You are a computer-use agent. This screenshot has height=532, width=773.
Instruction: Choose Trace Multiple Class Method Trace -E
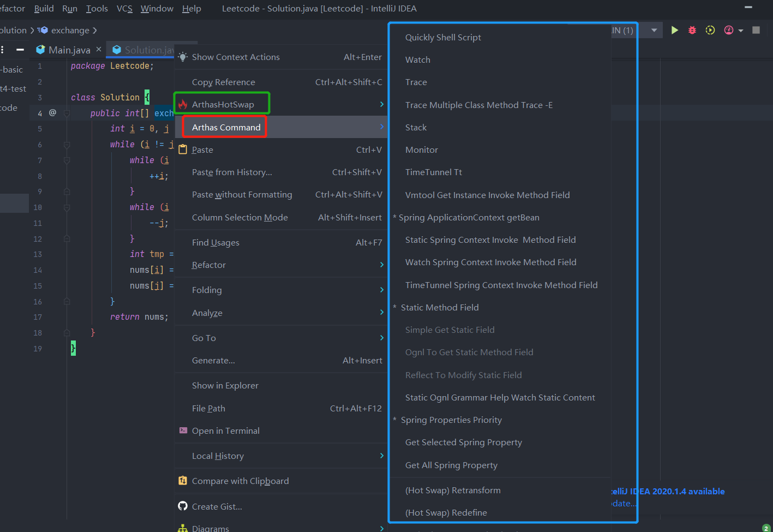click(x=500, y=105)
